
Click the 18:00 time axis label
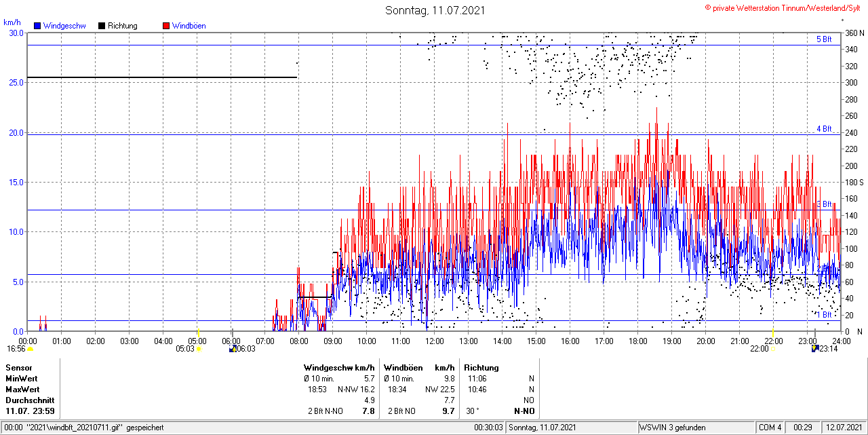point(637,341)
